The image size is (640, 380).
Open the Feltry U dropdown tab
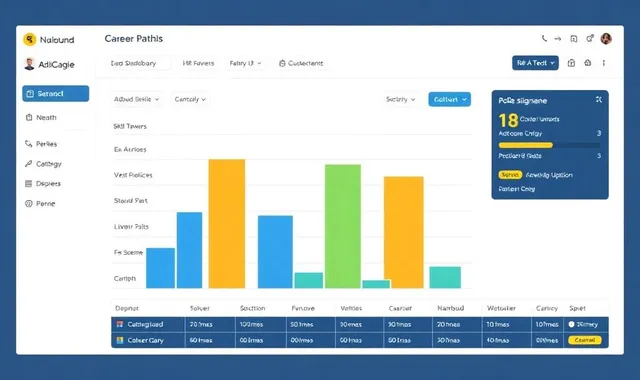[245, 63]
